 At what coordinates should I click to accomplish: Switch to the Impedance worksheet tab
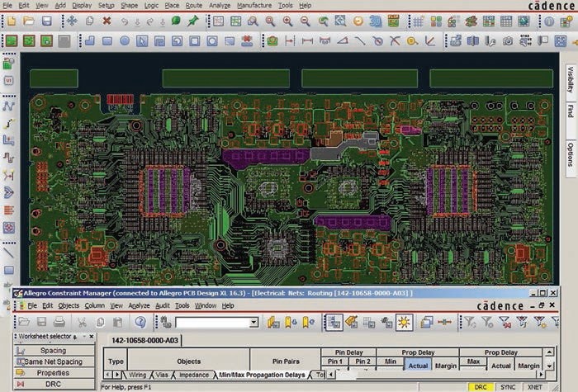click(x=194, y=375)
